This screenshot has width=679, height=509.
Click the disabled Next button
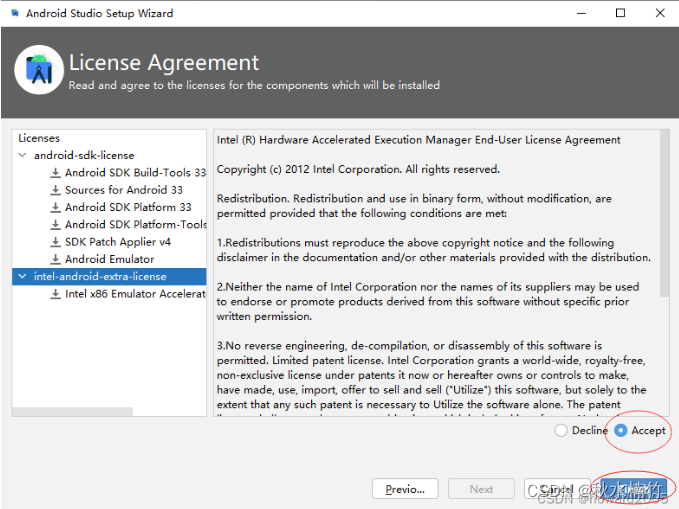tap(481, 489)
